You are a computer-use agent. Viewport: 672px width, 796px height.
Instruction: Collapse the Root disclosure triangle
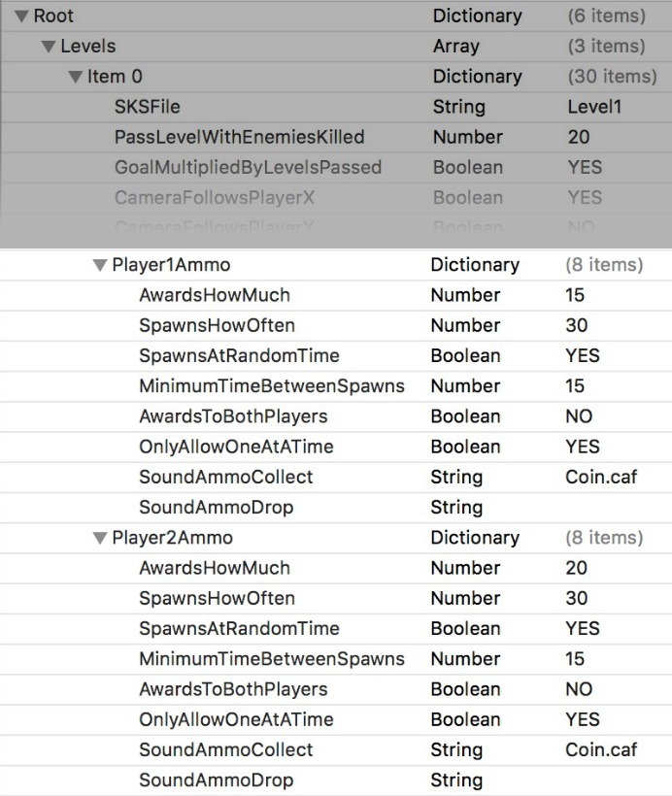click(x=21, y=17)
